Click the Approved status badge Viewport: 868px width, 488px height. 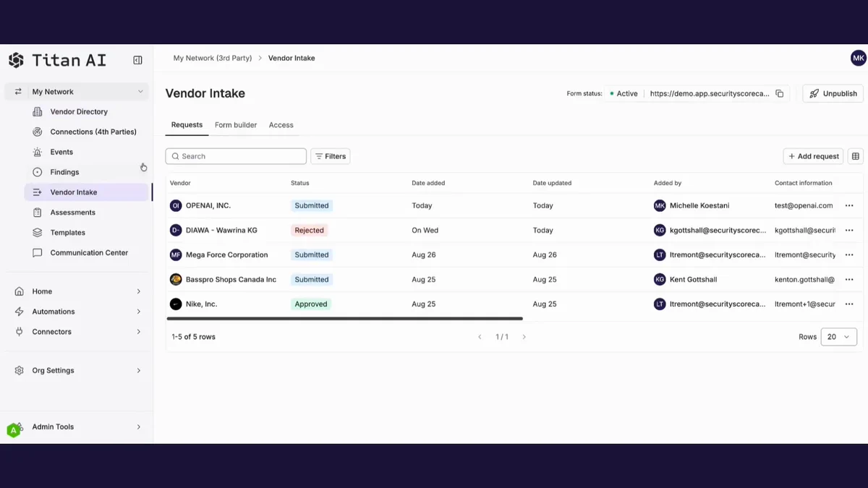click(311, 304)
